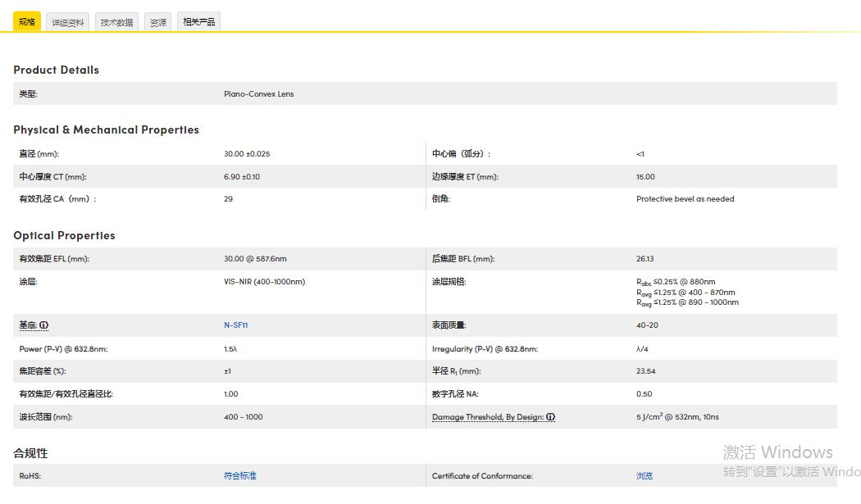The height and width of the screenshot is (504, 861).
Task: Click the Protective bevel as needed text
Action: (x=685, y=199)
